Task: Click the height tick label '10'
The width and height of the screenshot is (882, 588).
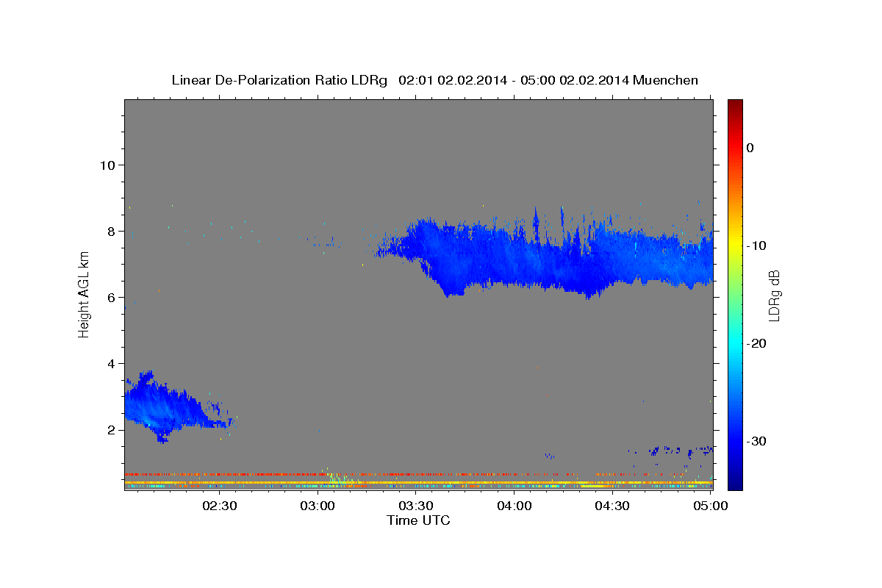Action: tap(107, 165)
